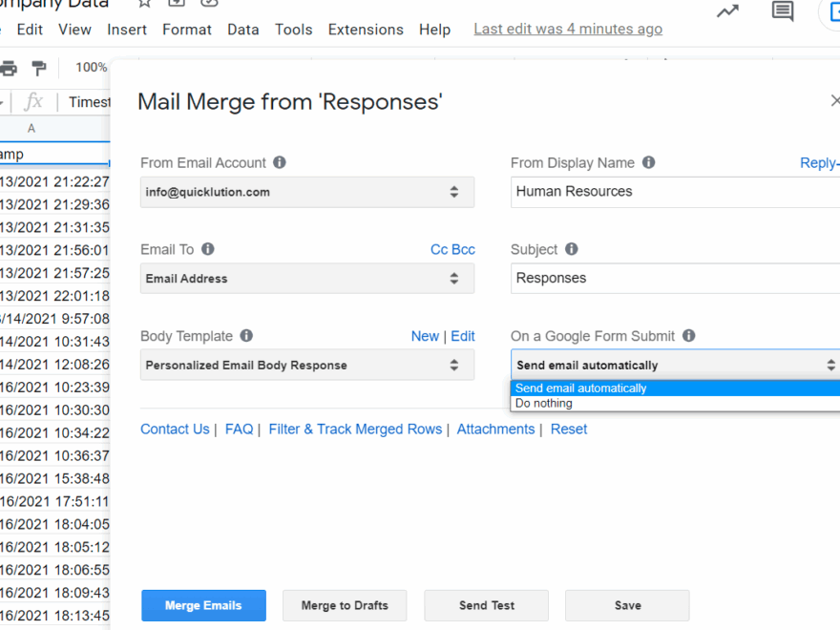Viewport: 840px width, 630px height.
Task: Click the Merge Emails button
Action: click(203, 605)
